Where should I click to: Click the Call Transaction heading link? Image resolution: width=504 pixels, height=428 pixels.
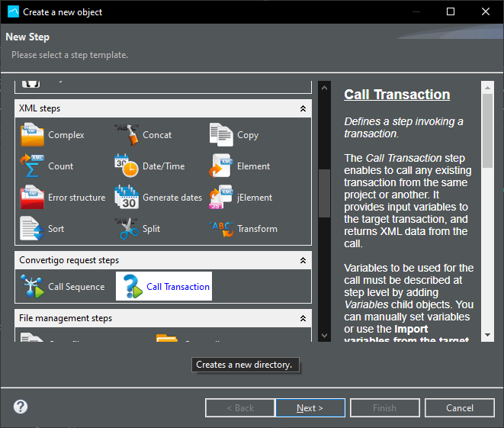tap(397, 95)
